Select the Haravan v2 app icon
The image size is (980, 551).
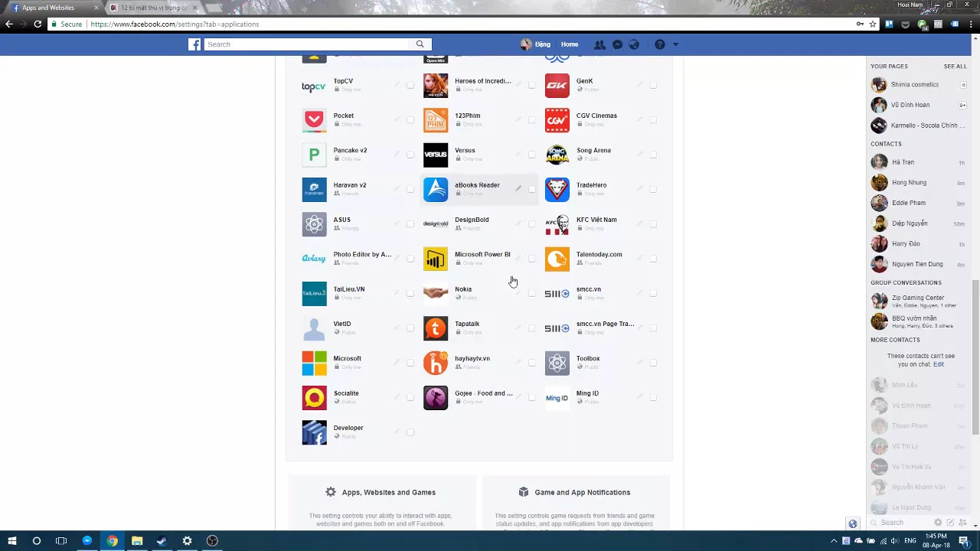[x=314, y=190]
